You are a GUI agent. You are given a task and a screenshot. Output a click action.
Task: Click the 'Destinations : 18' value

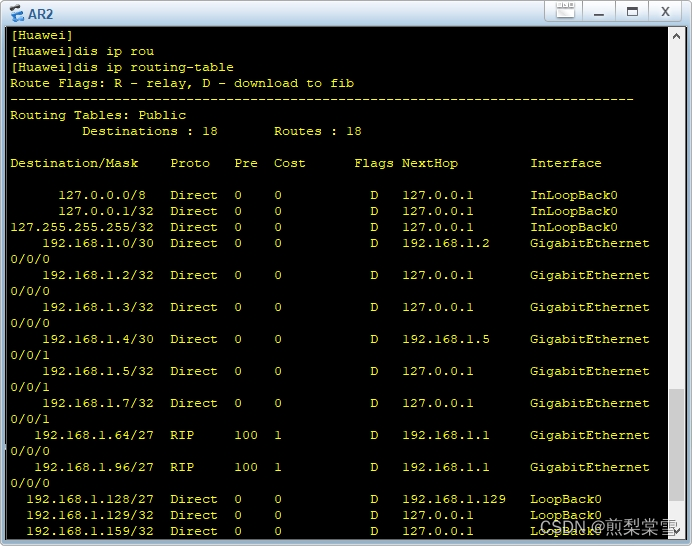point(150,132)
